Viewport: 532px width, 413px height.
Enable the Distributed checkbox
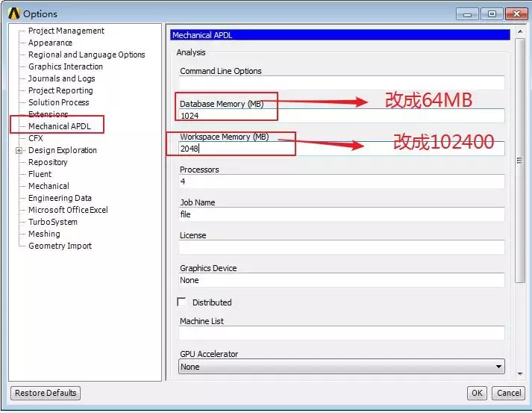[x=181, y=302]
